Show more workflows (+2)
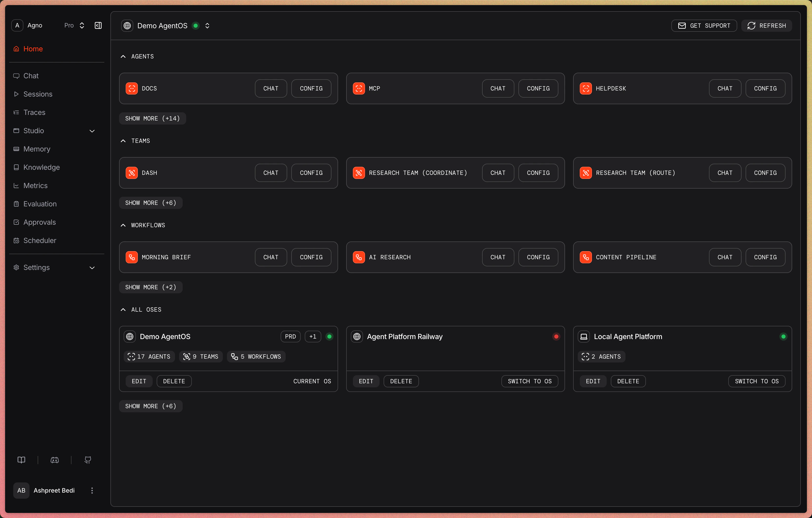Image resolution: width=812 pixels, height=518 pixels. coord(151,287)
